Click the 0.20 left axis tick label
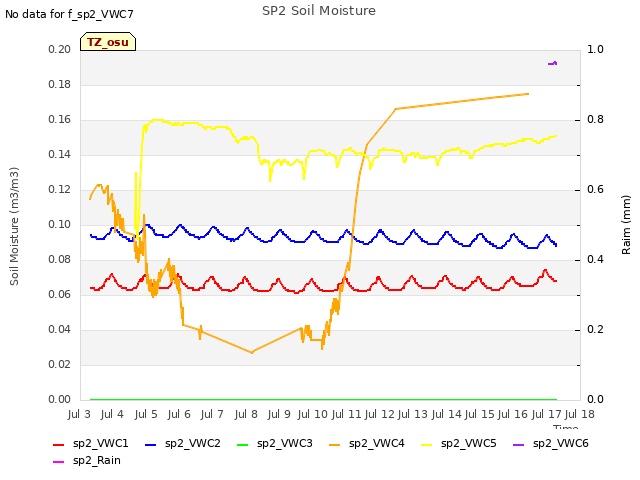Screen dimensions: 640x480 (60, 49)
